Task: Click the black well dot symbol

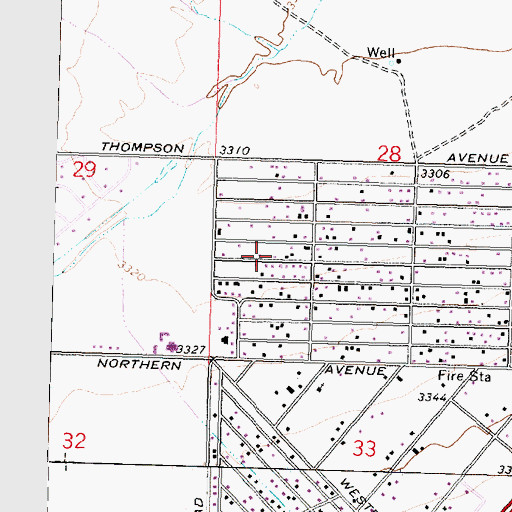Action: pyautogui.click(x=399, y=61)
